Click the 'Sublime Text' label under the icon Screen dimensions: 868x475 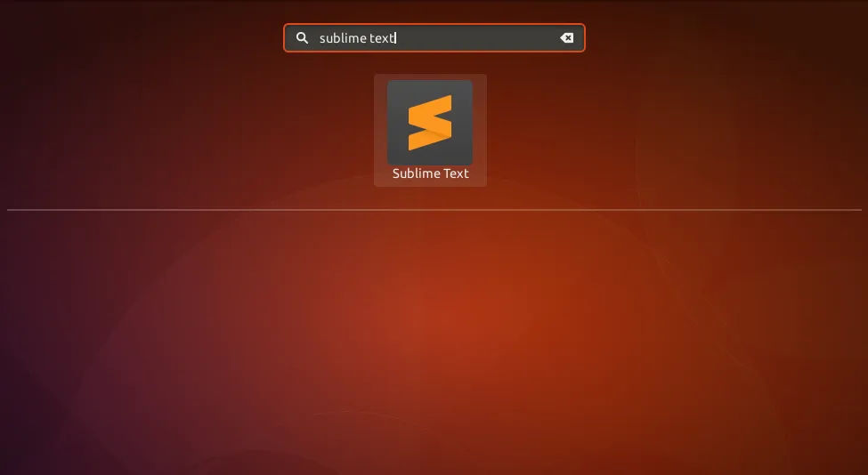pos(431,173)
